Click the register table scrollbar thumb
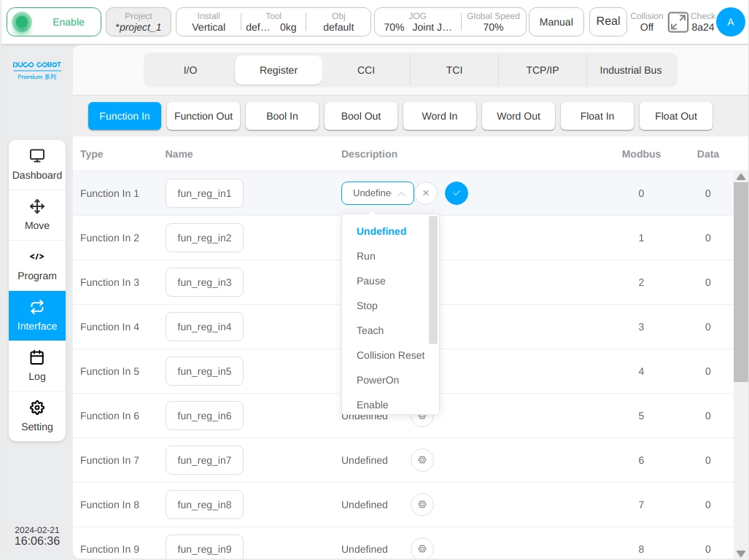The width and height of the screenshot is (749, 560). 741,281
